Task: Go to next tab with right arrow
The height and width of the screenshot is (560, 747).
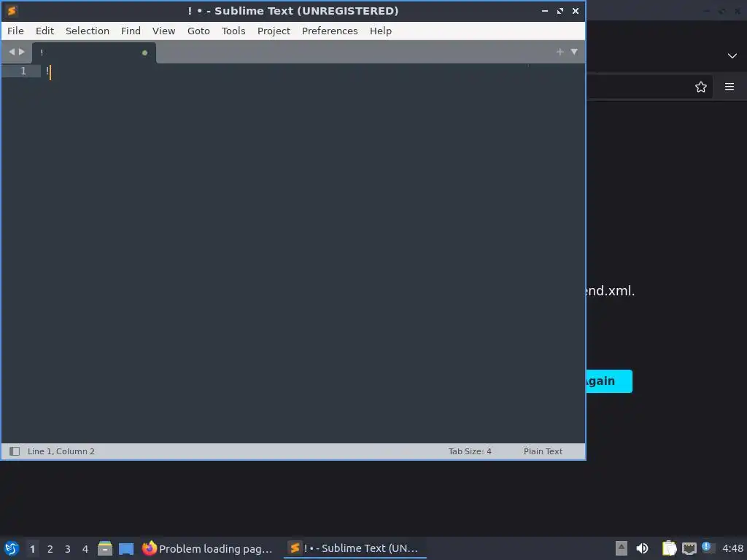Action: (x=21, y=52)
